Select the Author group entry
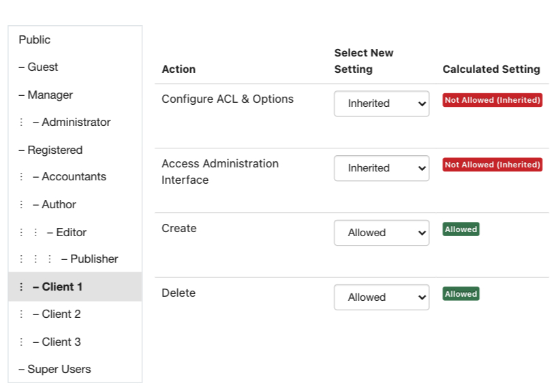 click(x=75, y=204)
